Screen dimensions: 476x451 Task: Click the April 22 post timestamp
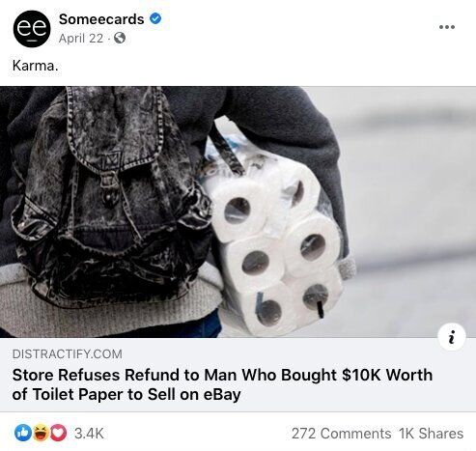pyautogui.click(x=81, y=39)
